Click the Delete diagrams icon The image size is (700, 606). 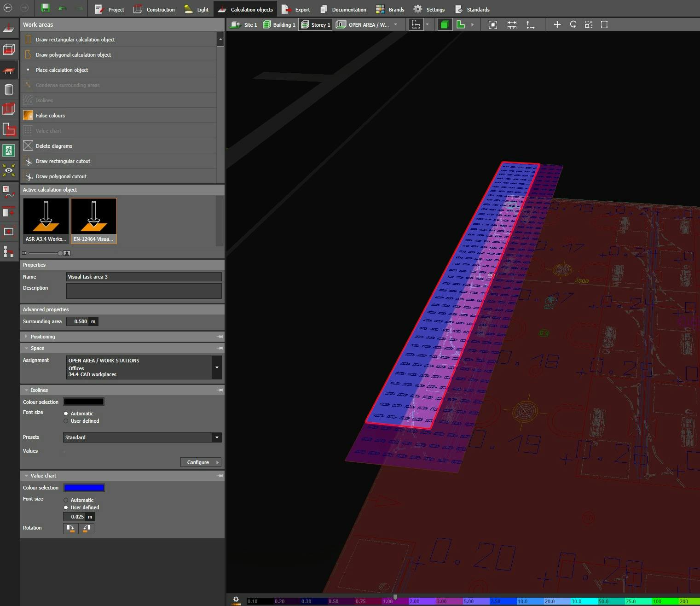(28, 146)
